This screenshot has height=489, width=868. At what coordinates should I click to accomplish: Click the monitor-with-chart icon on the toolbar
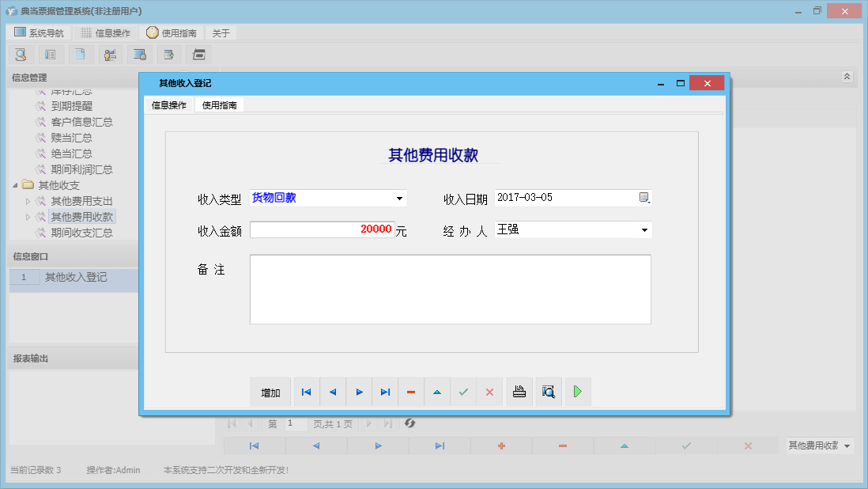(x=140, y=54)
